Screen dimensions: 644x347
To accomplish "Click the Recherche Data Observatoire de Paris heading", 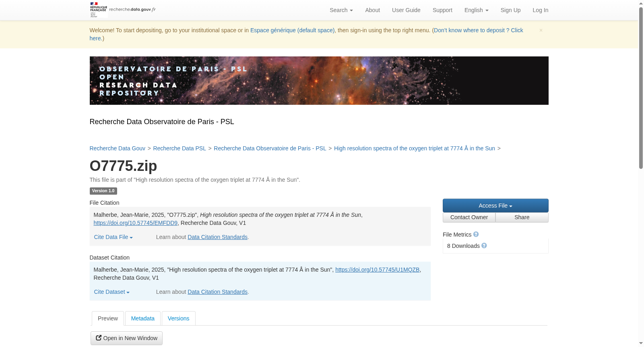I will coord(162,122).
